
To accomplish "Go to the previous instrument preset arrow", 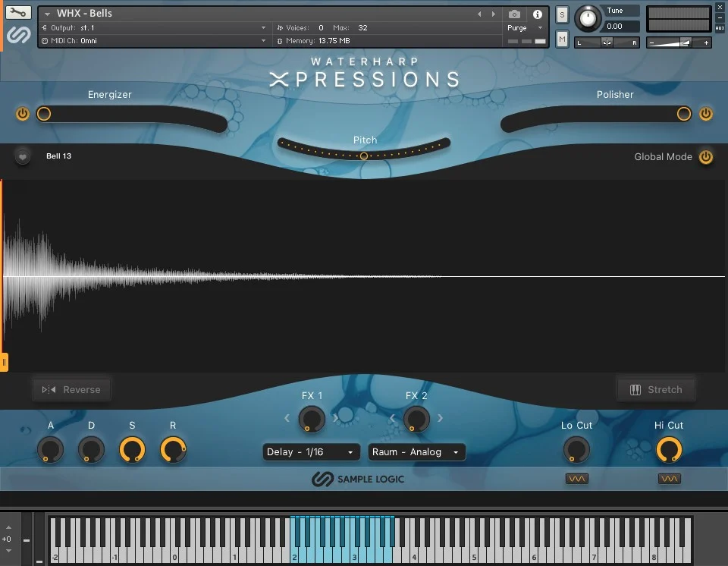I will 479,14.
